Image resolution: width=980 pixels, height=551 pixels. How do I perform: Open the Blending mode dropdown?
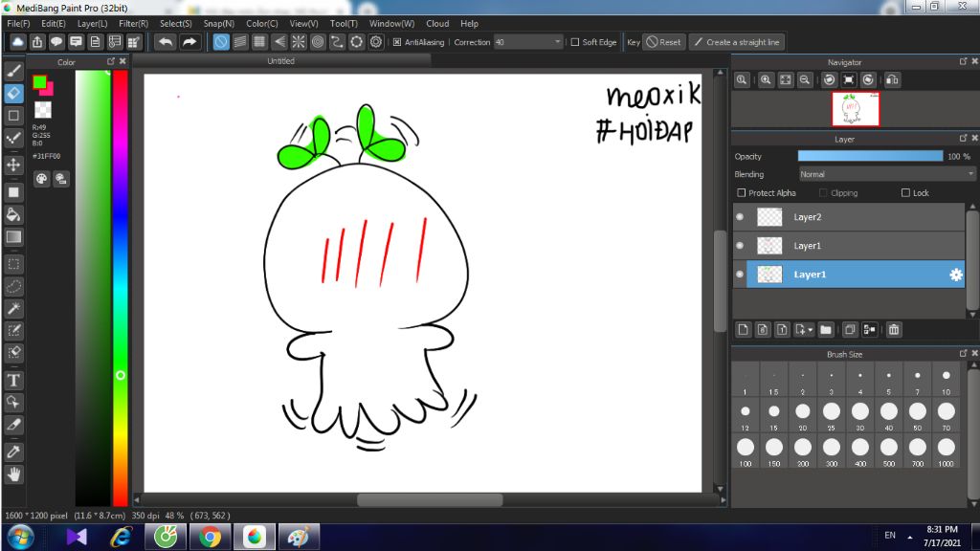(x=886, y=174)
